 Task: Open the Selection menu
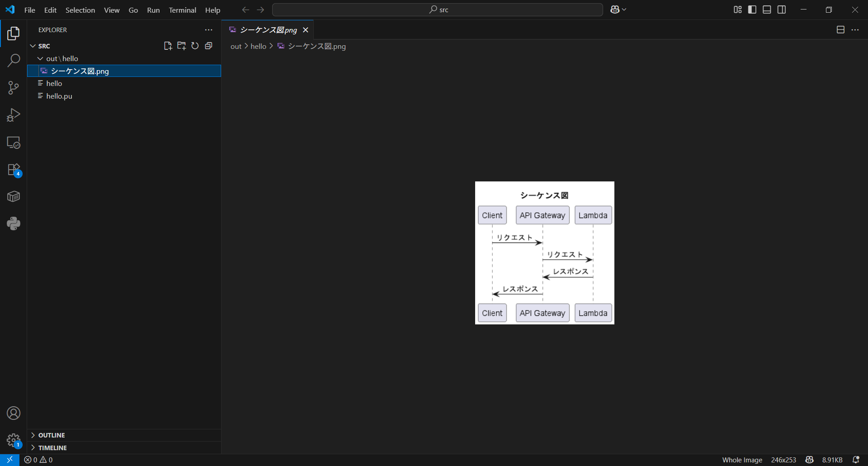pyautogui.click(x=80, y=10)
